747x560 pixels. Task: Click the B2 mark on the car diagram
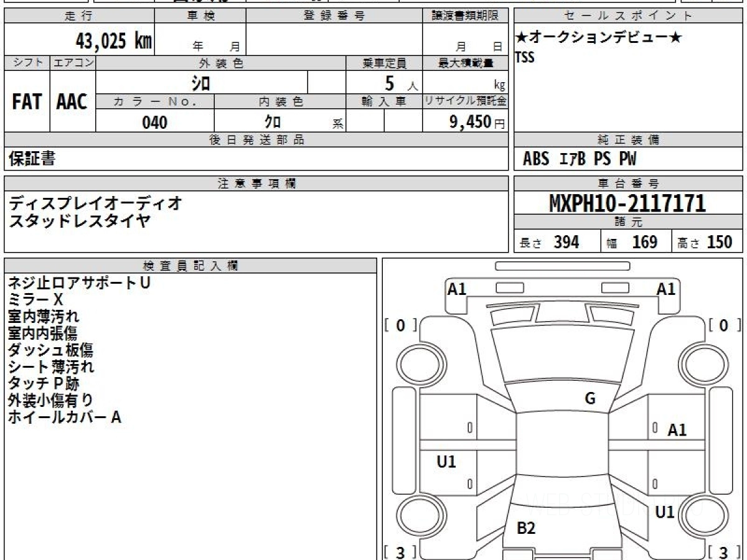[x=527, y=528]
